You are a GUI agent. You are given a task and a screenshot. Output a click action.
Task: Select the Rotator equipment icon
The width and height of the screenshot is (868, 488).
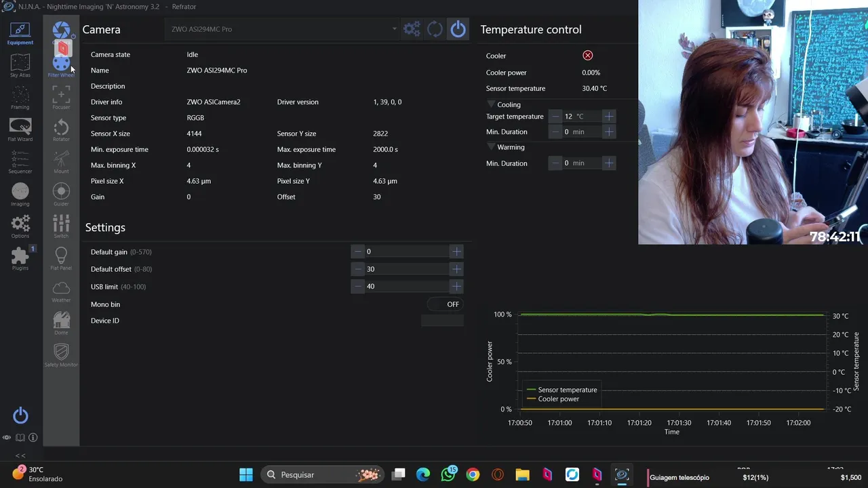click(x=61, y=130)
